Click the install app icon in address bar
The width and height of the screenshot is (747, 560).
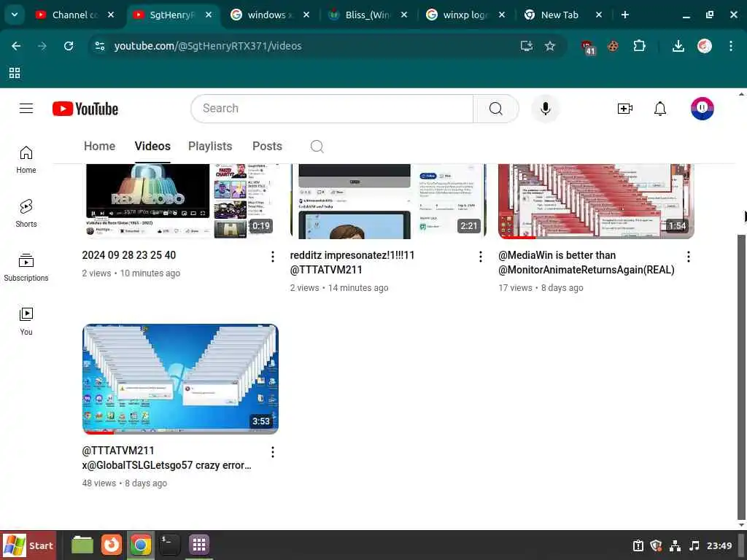click(527, 46)
